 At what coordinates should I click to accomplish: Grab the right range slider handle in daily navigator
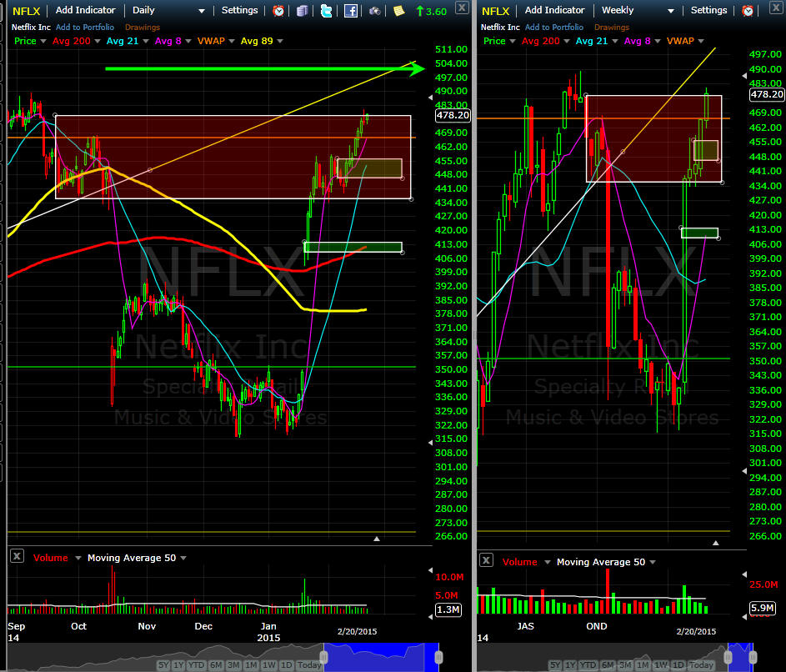pyautogui.click(x=438, y=657)
